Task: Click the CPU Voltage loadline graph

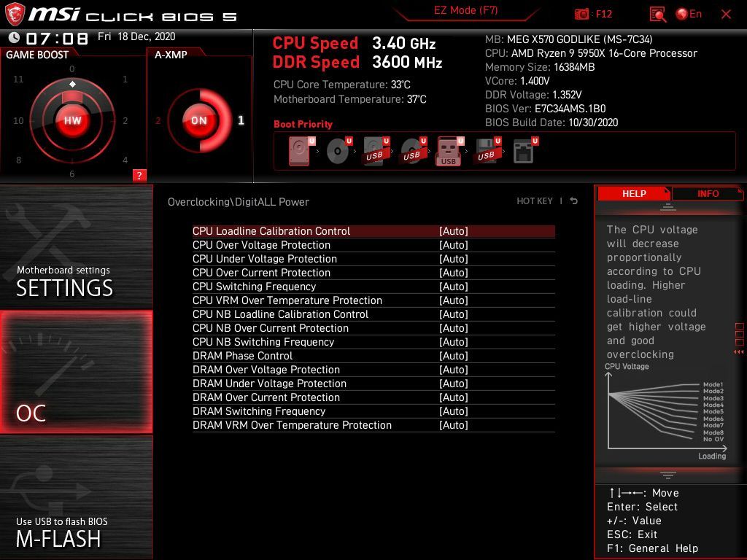Action: point(666,413)
